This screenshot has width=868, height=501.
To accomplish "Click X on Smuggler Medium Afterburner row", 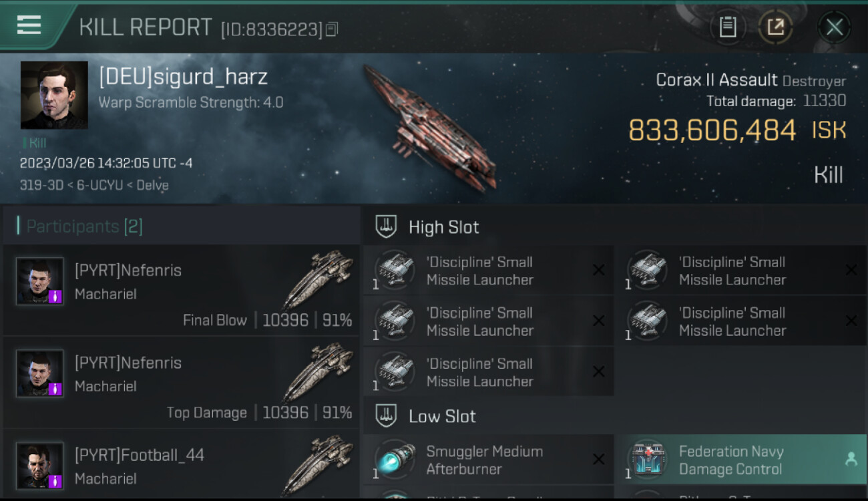I will 598,459.
